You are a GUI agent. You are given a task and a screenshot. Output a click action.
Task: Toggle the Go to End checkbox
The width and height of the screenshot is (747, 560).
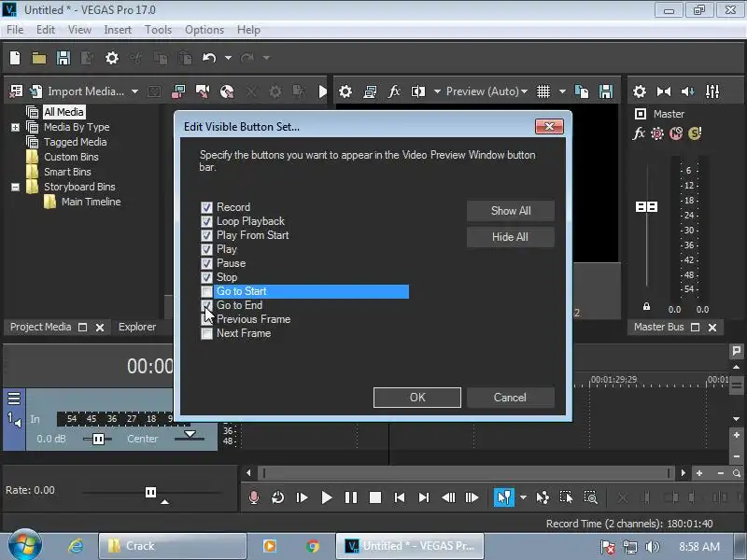pyautogui.click(x=206, y=306)
